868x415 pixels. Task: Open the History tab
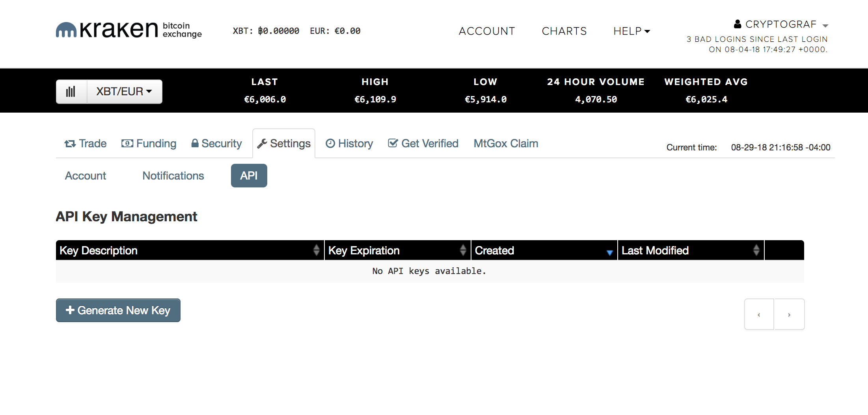tap(349, 143)
